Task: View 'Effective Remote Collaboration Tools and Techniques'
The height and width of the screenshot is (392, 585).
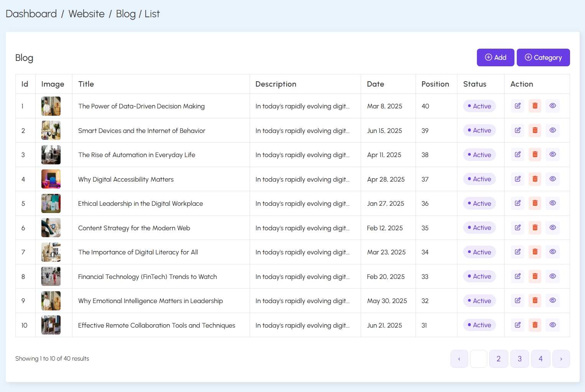Action: [x=553, y=325]
